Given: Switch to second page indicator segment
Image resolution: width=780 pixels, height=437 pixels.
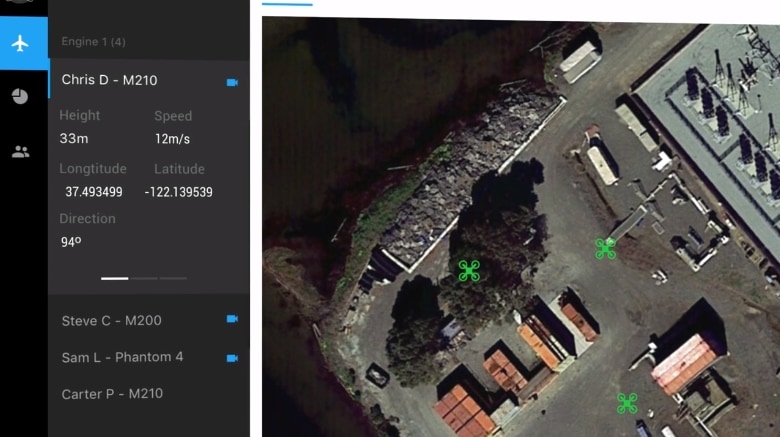Looking at the screenshot, I should (x=144, y=278).
